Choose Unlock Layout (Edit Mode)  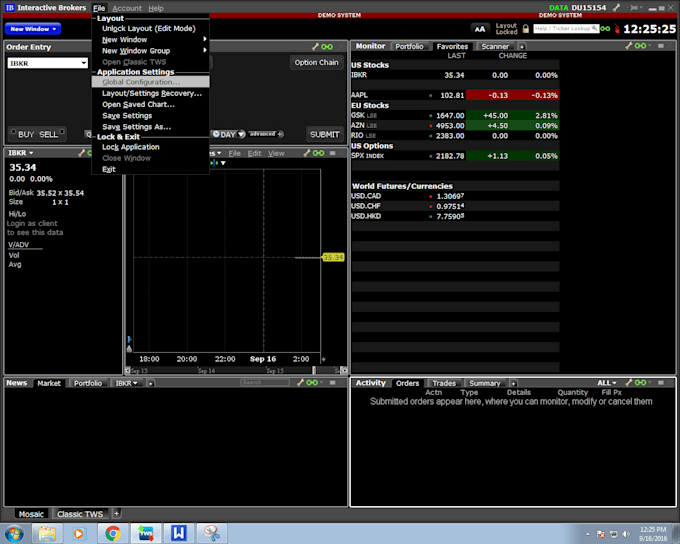tap(149, 28)
